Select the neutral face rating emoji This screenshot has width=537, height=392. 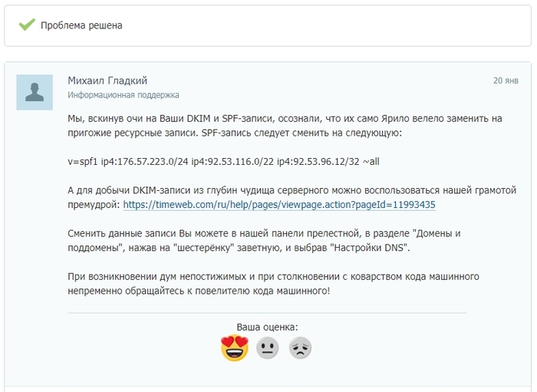(267, 349)
